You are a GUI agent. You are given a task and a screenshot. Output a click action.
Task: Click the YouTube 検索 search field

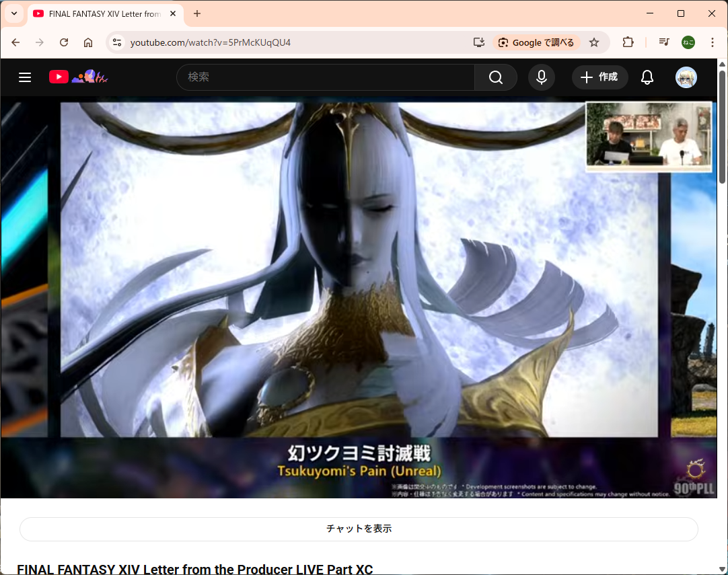pos(325,77)
